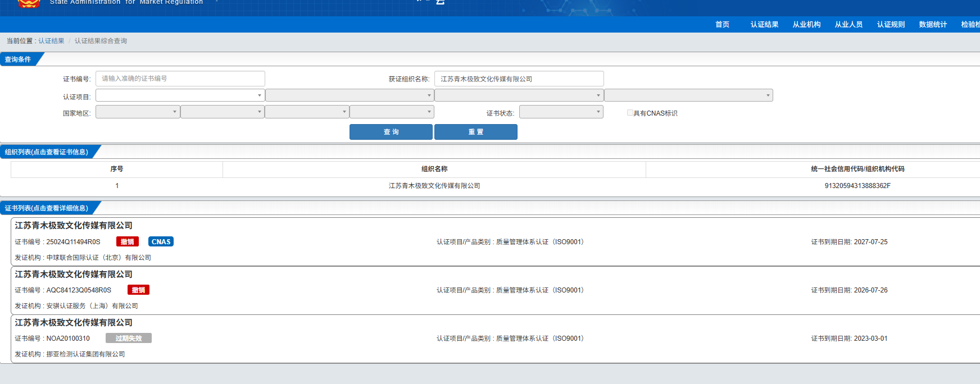Click 证书列表(点击查看详细信息) section header

pos(47,208)
